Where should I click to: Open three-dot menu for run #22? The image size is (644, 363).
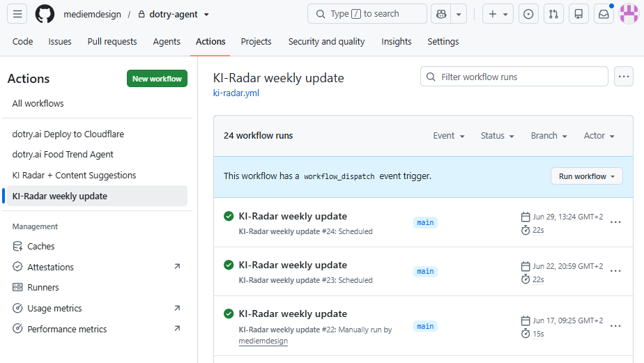click(x=615, y=326)
